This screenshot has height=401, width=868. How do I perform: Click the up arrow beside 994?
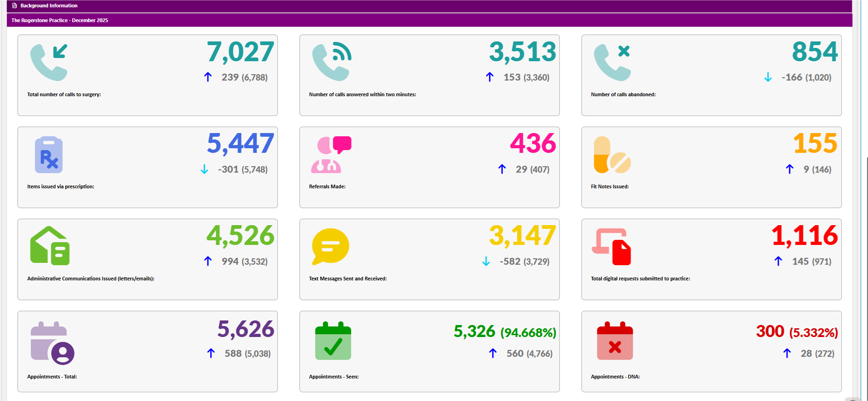tap(208, 262)
